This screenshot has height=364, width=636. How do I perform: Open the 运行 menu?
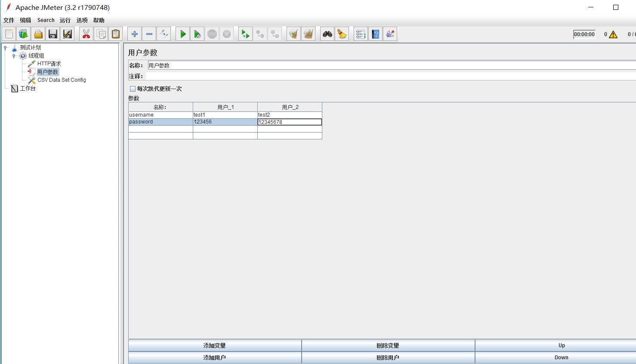click(x=65, y=20)
